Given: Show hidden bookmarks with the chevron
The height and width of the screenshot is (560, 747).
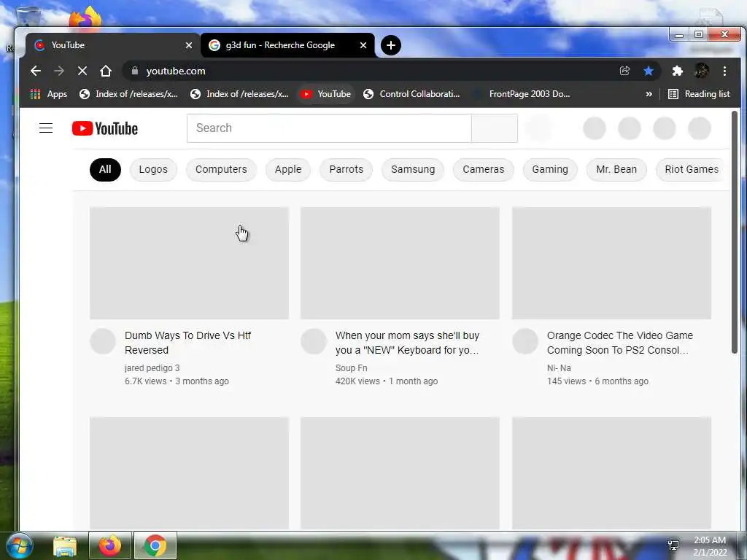Looking at the screenshot, I should [649, 94].
